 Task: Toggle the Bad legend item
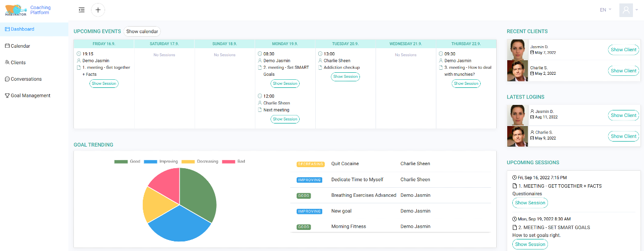pos(234,162)
